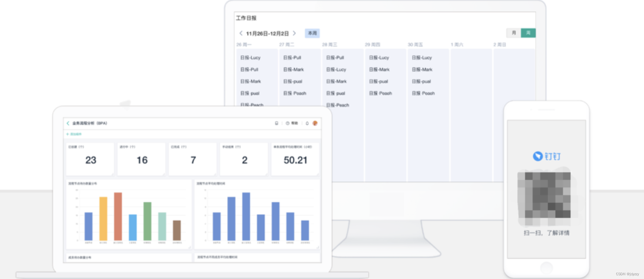Open the user avatar in BPA header
Viewport: 644px width, 279px height.
coord(315,123)
